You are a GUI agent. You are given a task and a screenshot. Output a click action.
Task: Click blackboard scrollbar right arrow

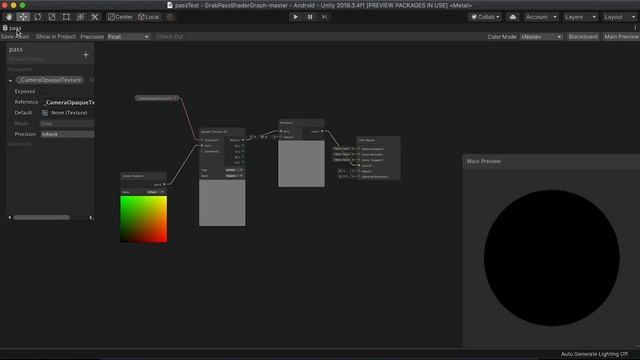click(x=91, y=218)
